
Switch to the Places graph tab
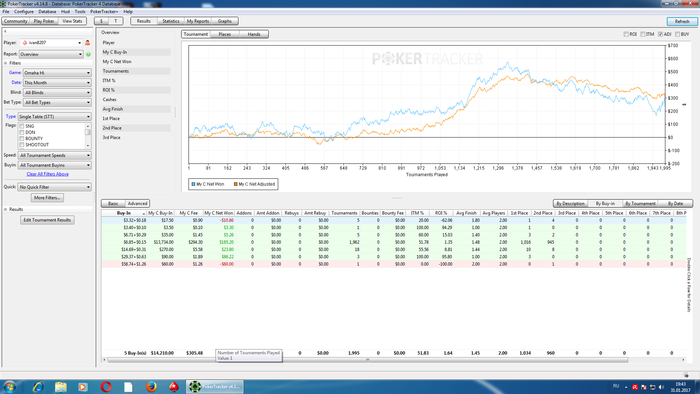[225, 34]
